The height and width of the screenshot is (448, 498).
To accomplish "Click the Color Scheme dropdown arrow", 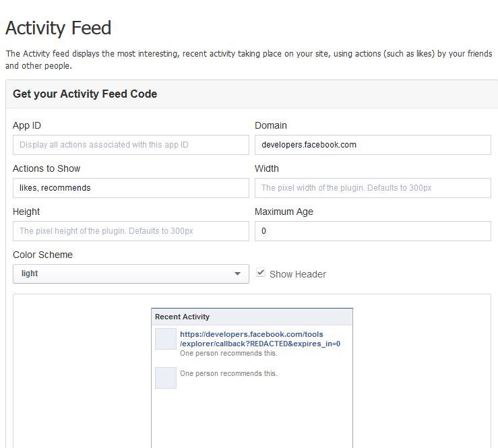I will click(x=237, y=274).
